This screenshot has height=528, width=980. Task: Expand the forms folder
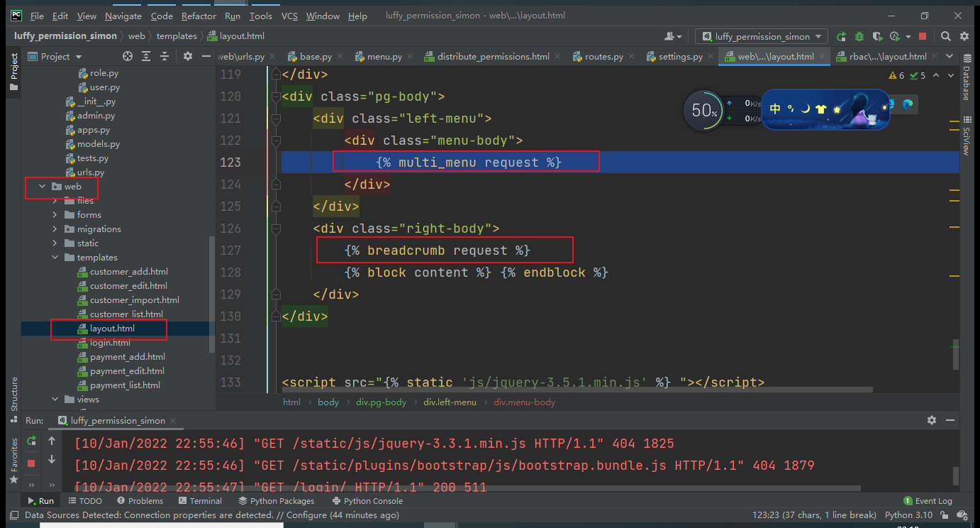(x=55, y=215)
